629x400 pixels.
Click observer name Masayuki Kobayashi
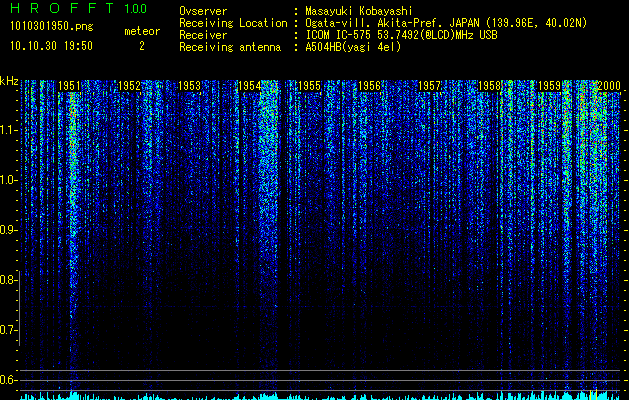[x=359, y=11]
